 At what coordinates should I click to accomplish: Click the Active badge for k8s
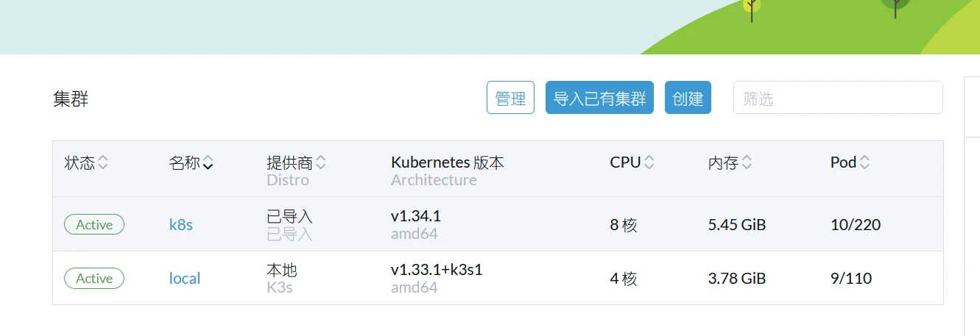pos(94,225)
